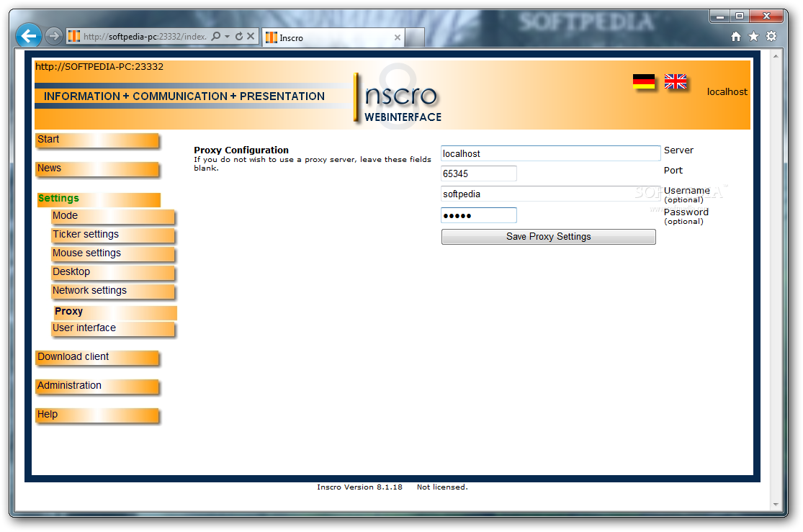Focus the Server input field

[550, 153]
